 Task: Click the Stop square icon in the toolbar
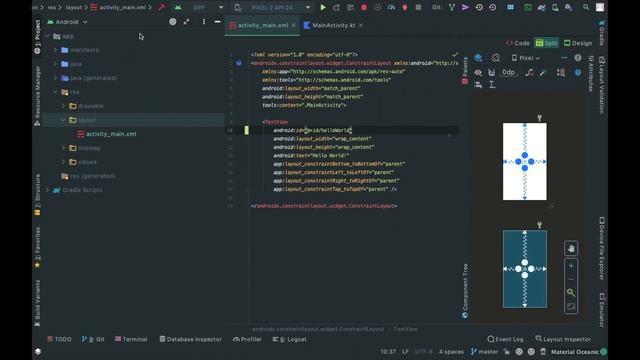coord(418,7)
